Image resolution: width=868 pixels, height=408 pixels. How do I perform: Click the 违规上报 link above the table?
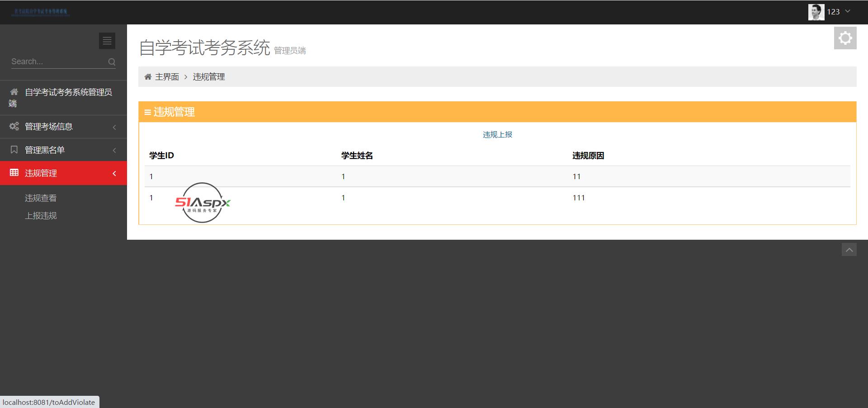[497, 134]
